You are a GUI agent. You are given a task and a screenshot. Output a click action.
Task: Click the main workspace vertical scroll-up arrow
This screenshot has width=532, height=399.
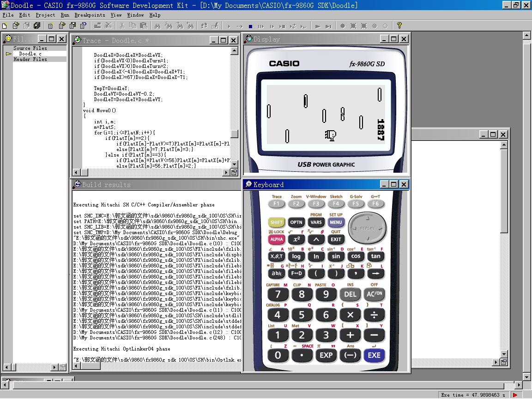pos(526,35)
